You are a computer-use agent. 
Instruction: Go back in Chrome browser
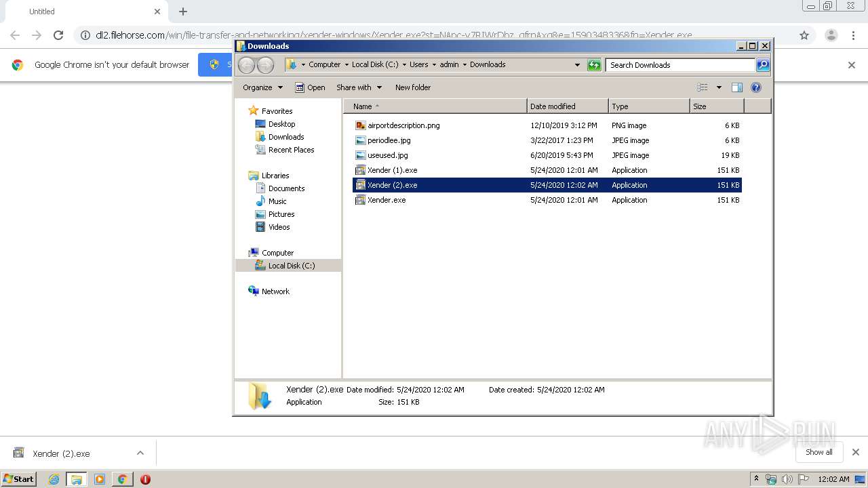pyautogui.click(x=15, y=35)
